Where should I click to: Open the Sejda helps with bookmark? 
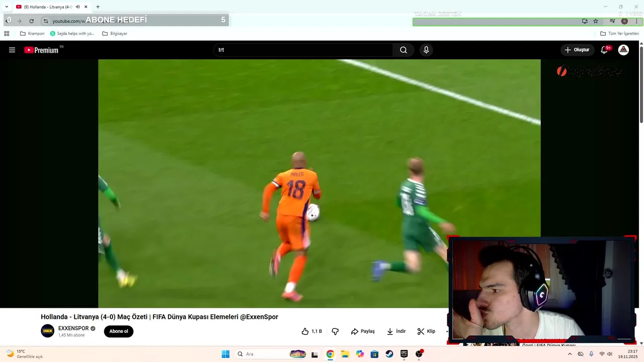pos(72,34)
